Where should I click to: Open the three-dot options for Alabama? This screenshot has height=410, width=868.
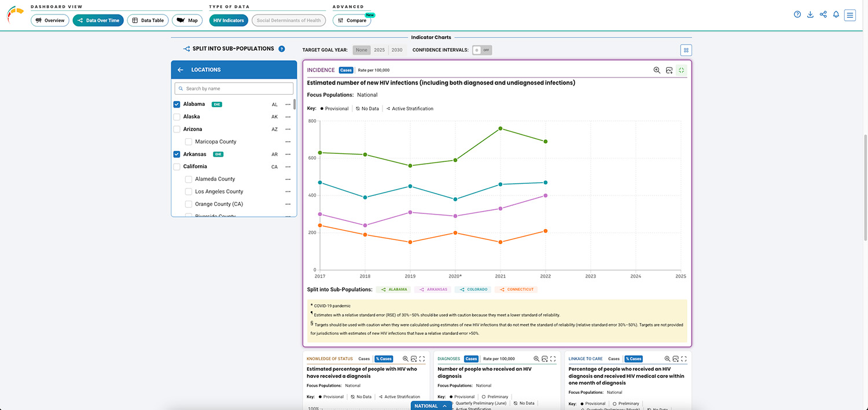coord(288,105)
